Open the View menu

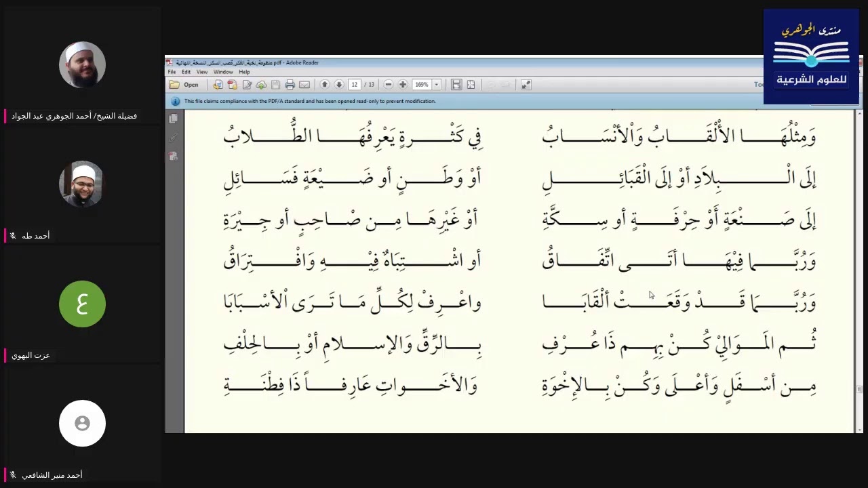202,72
